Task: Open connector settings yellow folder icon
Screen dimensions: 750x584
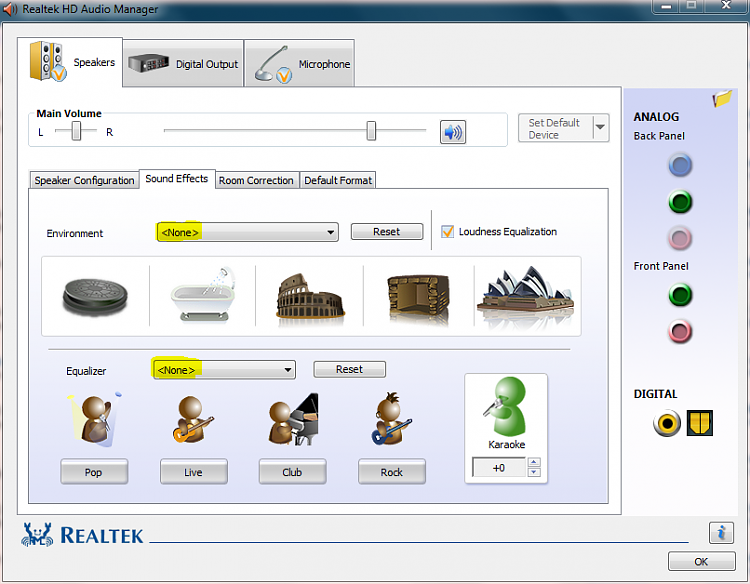Action: (722, 98)
